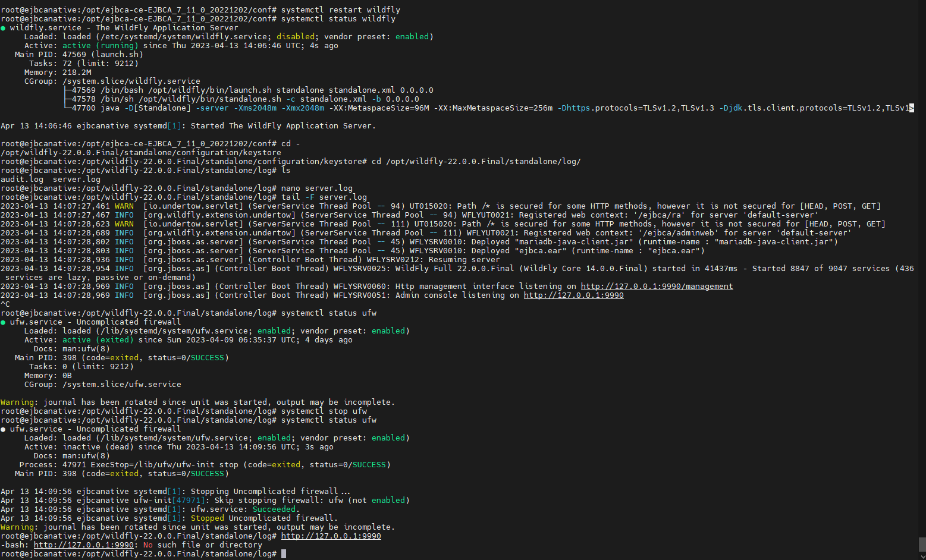Click the scrollbar down arrow chevron
Image resolution: width=926 pixels, height=560 pixels.
click(922, 556)
